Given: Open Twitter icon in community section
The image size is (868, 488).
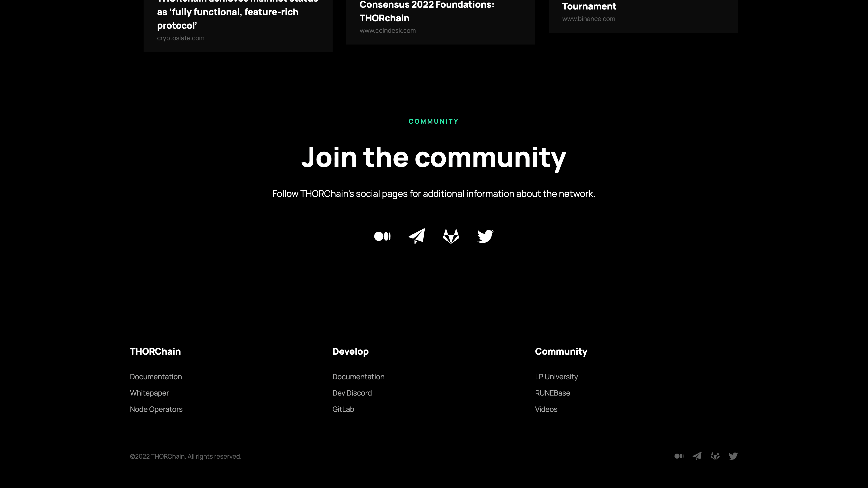Looking at the screenshot, I should [x=485, y=236].
